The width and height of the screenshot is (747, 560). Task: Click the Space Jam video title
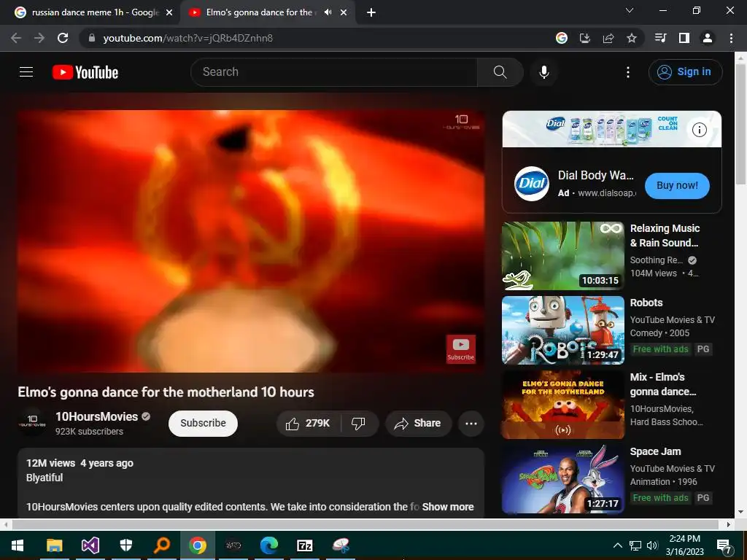pyautogui.click(x=655, y=451)
